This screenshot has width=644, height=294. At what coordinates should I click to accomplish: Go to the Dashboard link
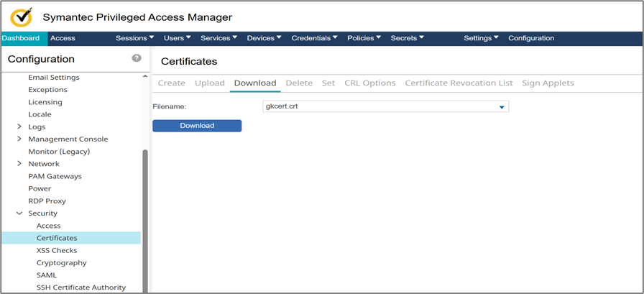point(22,38)
